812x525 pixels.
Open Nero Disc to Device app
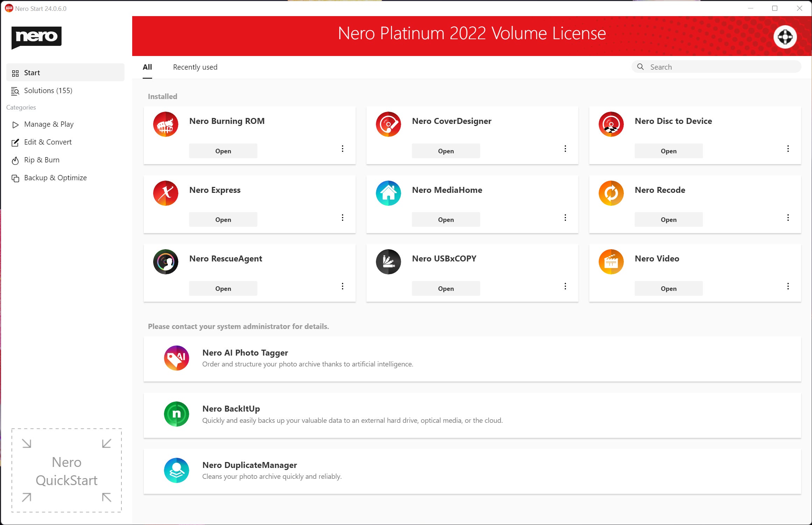(668, 150)
